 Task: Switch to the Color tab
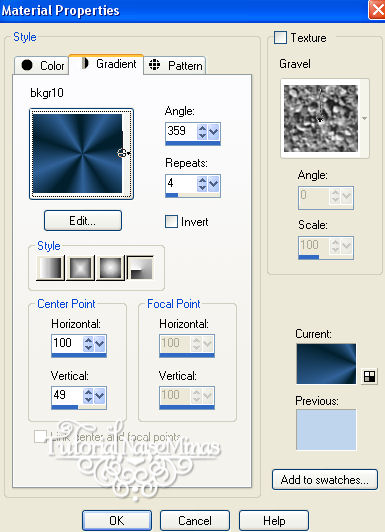(x=42, y=65)
